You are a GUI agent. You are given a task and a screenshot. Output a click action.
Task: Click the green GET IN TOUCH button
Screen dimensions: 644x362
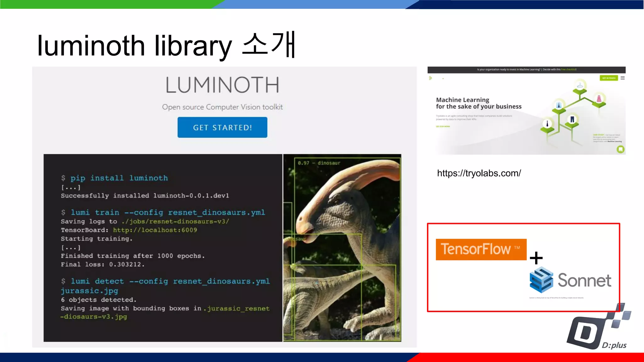point(609,78)
